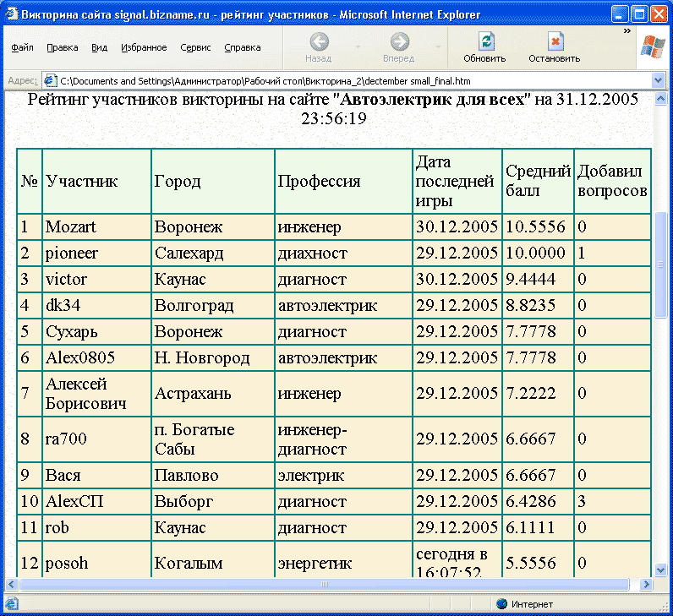Open the Файл menu
This screenshot has width=673, height=616.
pos(22,47)
